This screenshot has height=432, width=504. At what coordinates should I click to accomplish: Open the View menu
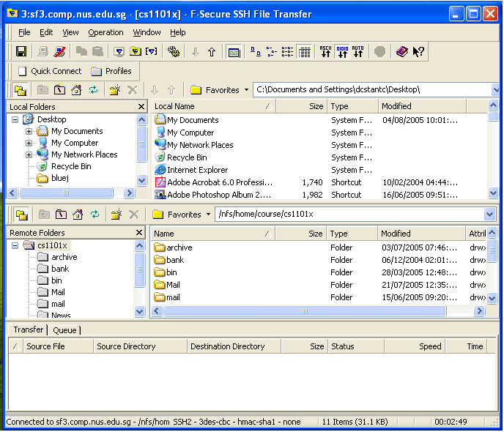click(70, 32)
